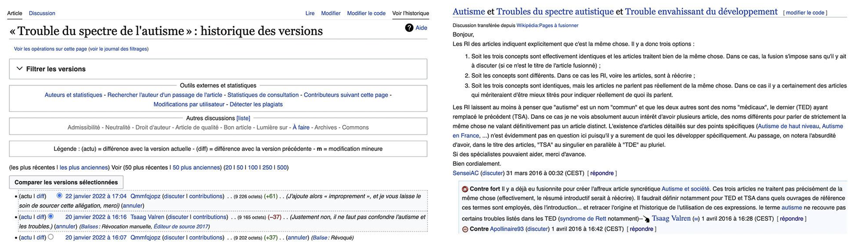The height and width of the screenshot is (251, 868).
Task: Open the Autisme et société article link
Action: 685,189
